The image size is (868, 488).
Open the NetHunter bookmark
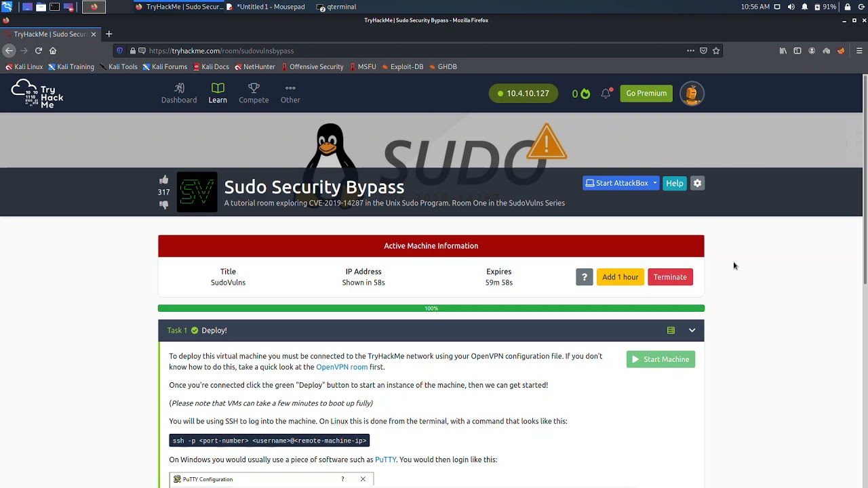click(x=255, y=66)
